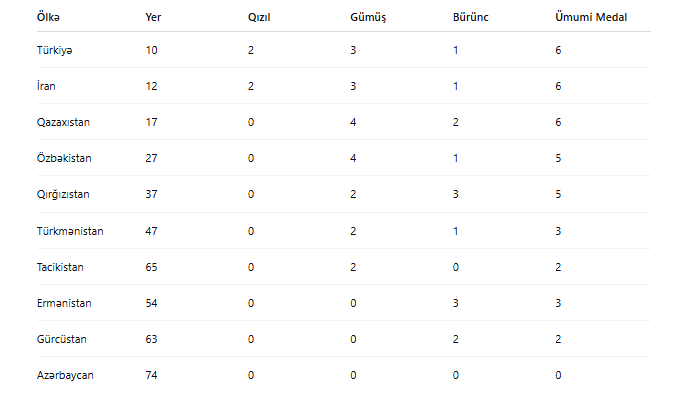
Task: Click the Yer column header
Action: point(153,17)
